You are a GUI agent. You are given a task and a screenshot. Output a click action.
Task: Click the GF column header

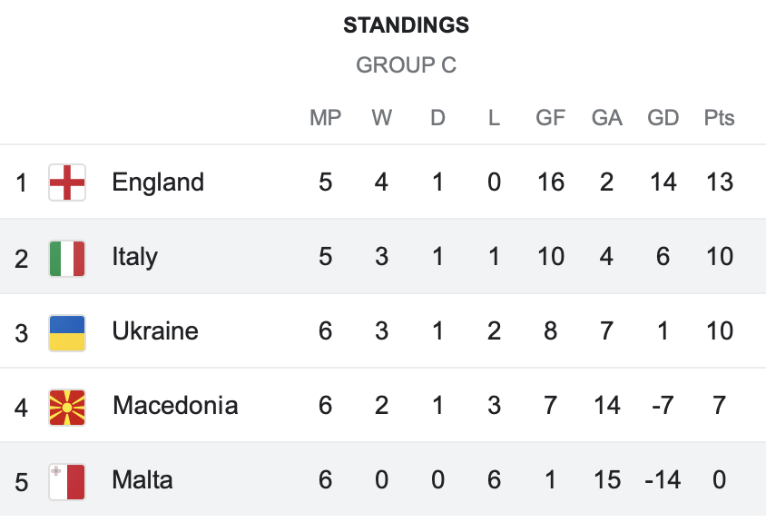[550, 118]
